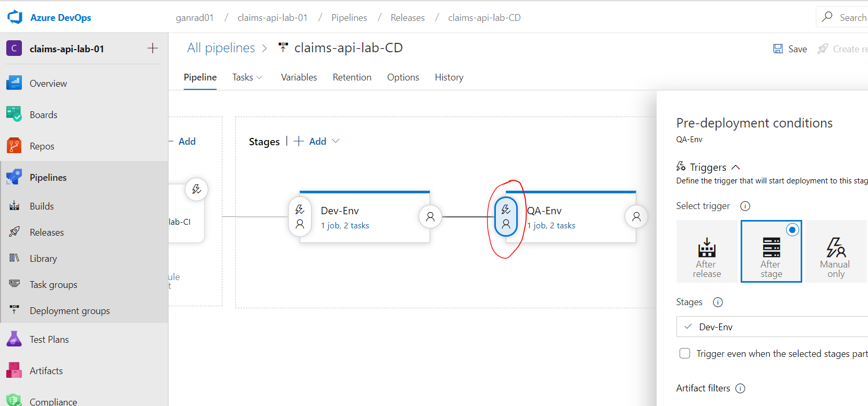Switch to the Pipeline tab
Viewport: 868px width, 406px height.
point(200,77)
